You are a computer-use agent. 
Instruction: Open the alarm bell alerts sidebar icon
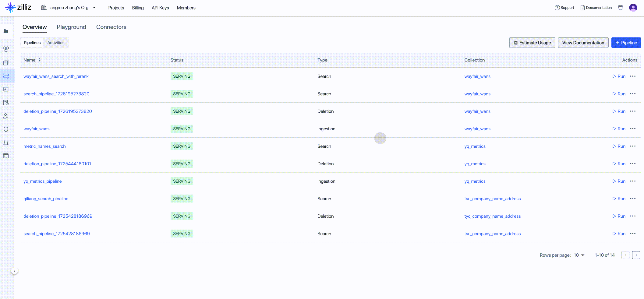6,142
